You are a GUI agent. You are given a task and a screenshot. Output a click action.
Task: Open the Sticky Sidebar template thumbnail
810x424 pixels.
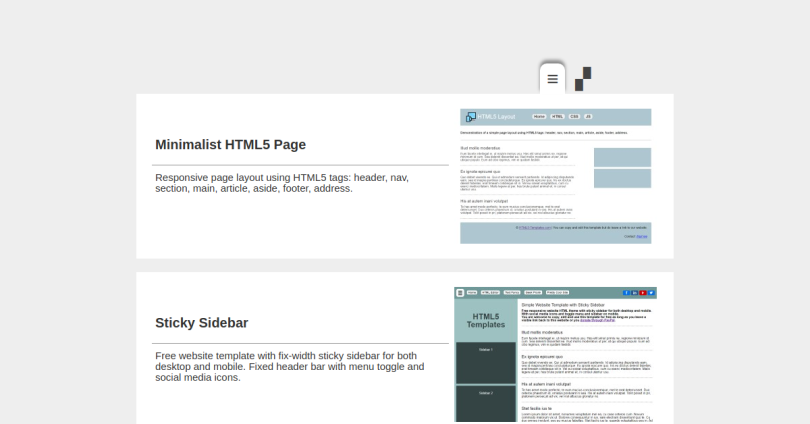(555, 355)
